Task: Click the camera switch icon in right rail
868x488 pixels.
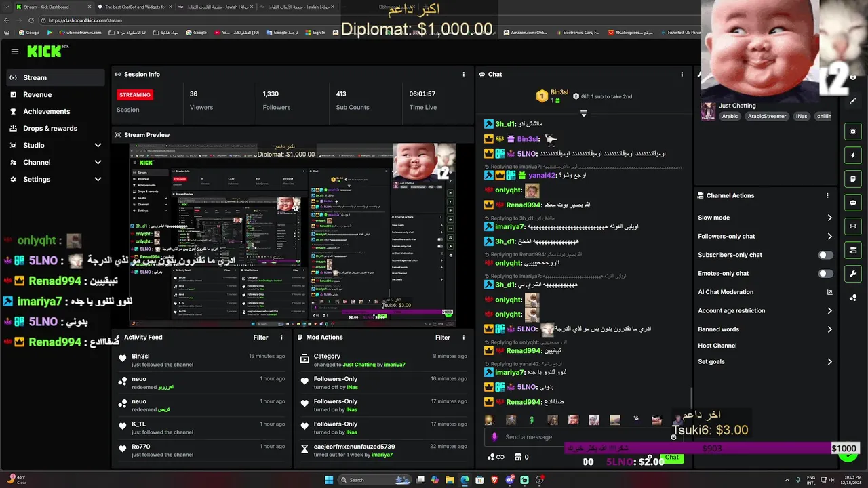Action: pyautogui.click(x=853, y=250)
